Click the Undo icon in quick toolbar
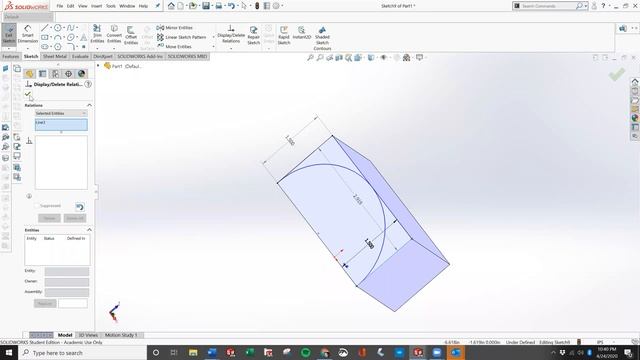 click(231, 6)
